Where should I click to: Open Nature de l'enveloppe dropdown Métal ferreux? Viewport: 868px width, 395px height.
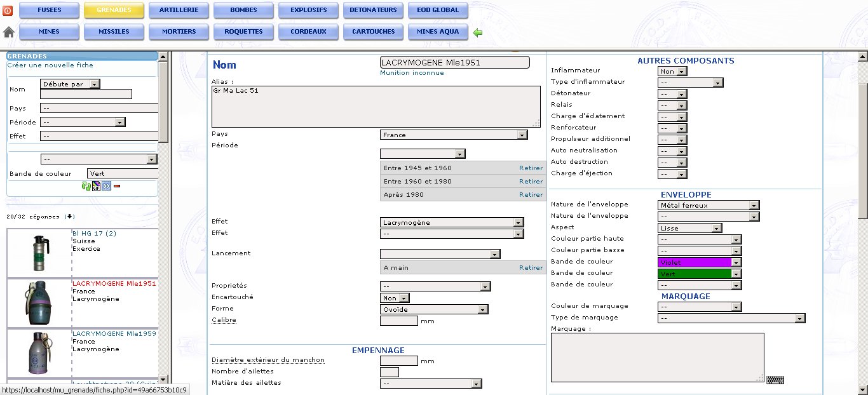click(709, 206)
